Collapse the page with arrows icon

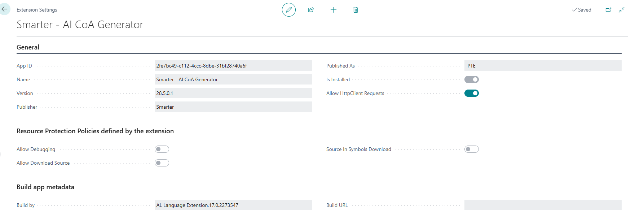click(x=622, y=10)
